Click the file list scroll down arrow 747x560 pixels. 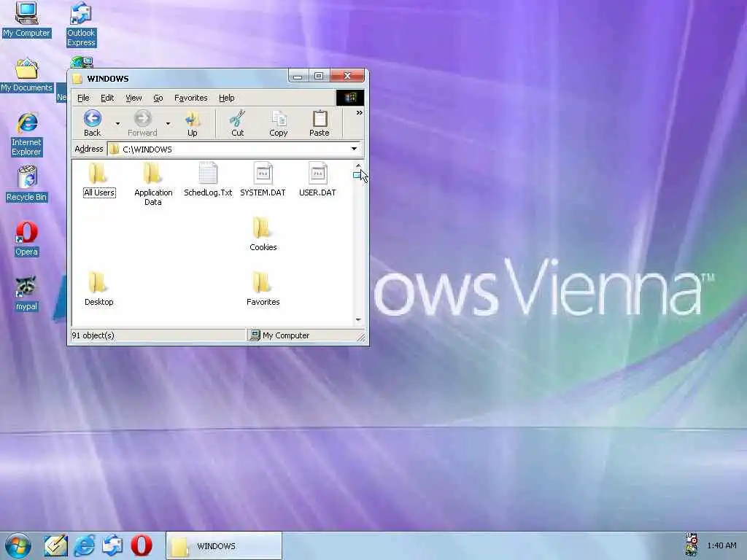[x=358, y=319]
